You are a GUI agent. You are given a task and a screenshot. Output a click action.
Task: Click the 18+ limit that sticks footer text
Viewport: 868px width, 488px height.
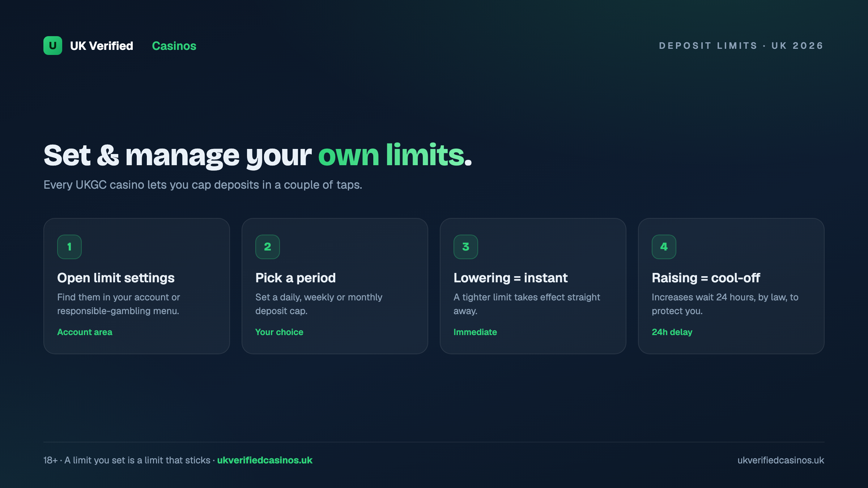(x=127, y=460)
